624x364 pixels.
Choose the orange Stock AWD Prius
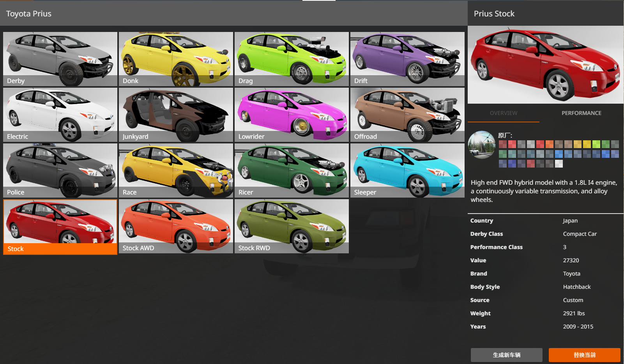(176, 226)
